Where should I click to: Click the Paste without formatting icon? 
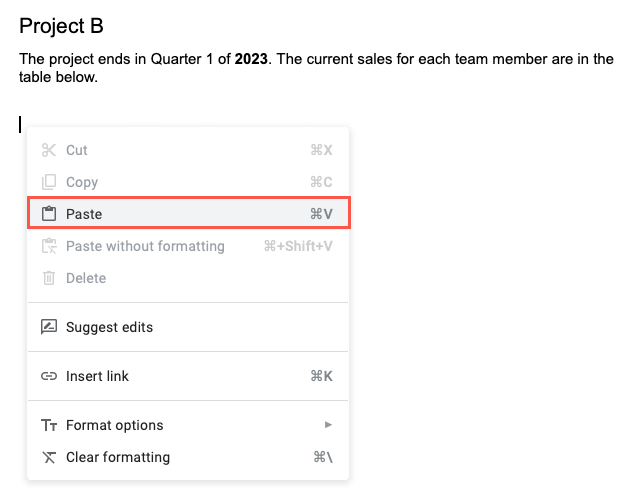coord(48,246)
